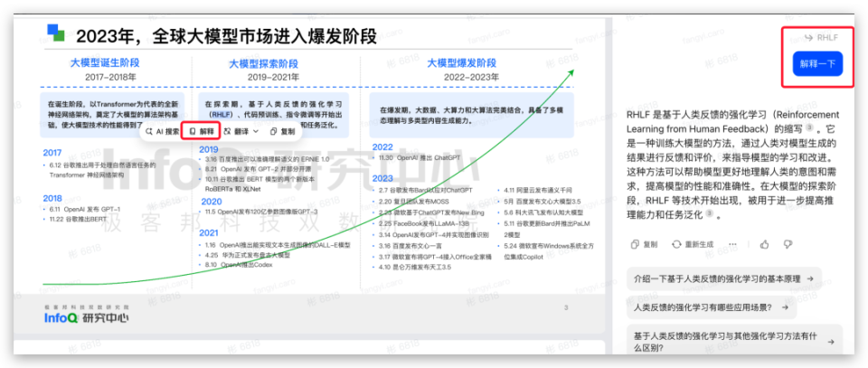Click the 2020 year label
The height and width of the screenshot is (368, 868).
[212, 202]
